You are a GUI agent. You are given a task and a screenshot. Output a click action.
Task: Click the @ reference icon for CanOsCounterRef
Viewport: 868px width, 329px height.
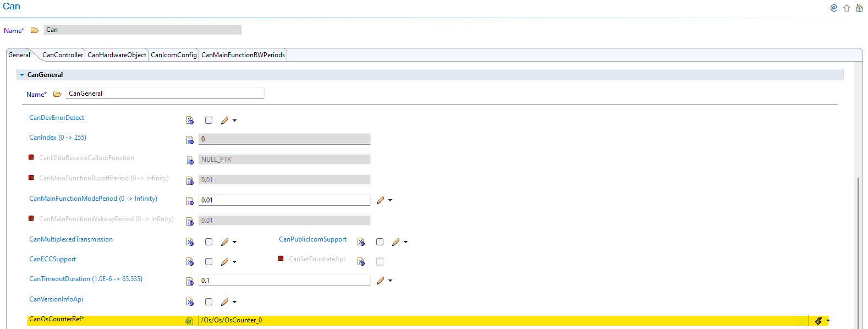pos(189,321)
